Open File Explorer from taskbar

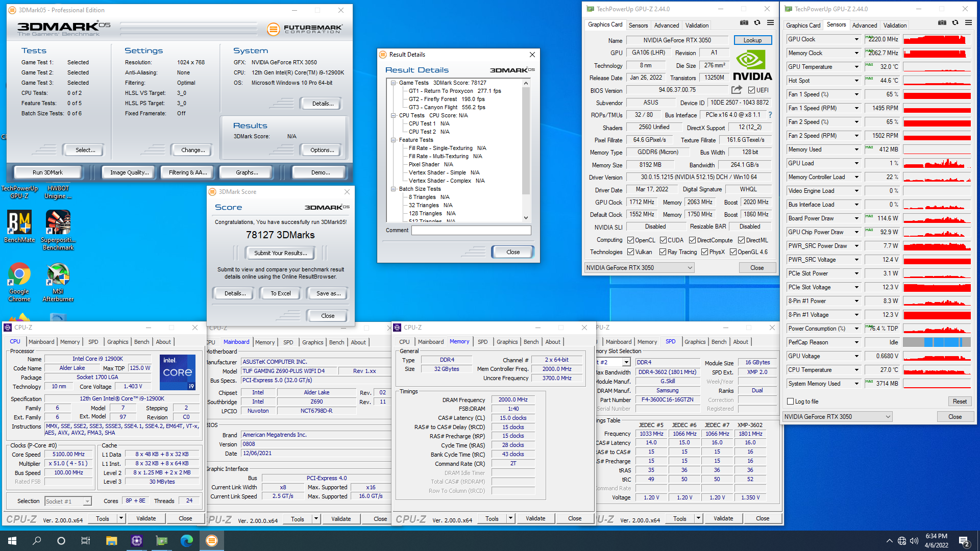111,541
